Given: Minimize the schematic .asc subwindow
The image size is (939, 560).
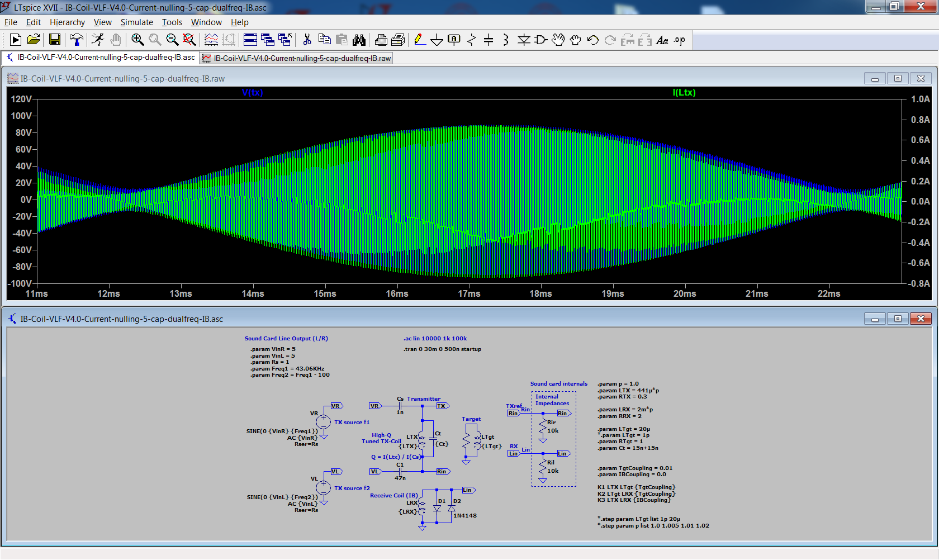Looking at the screenshot, I should 875,319.
